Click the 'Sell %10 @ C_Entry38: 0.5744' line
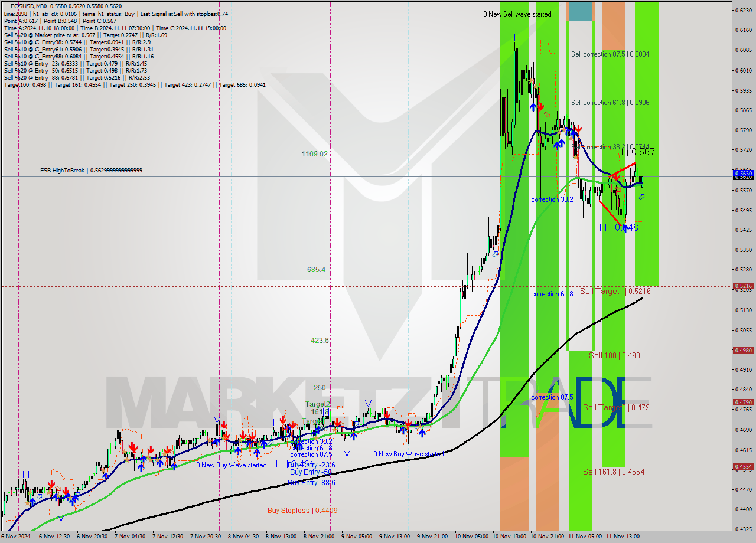 point(77,42)
